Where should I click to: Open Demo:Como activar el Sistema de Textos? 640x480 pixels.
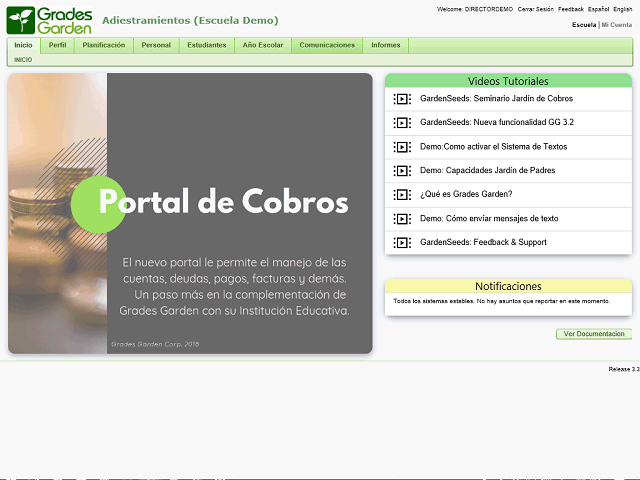pos(493,147)
